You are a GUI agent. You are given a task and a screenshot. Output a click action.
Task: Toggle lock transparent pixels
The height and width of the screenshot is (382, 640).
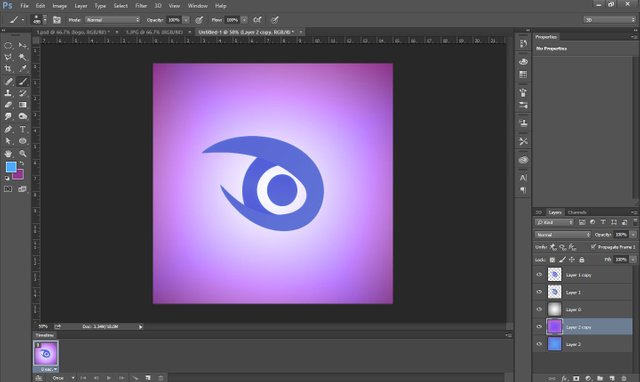552,260
